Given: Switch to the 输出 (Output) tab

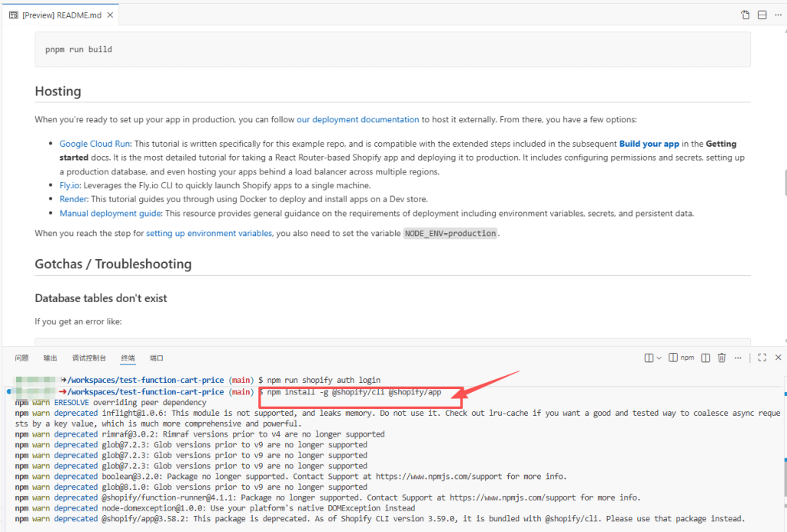Looking at the screenshot, I should pyautogui.click(x=50, y=358).
